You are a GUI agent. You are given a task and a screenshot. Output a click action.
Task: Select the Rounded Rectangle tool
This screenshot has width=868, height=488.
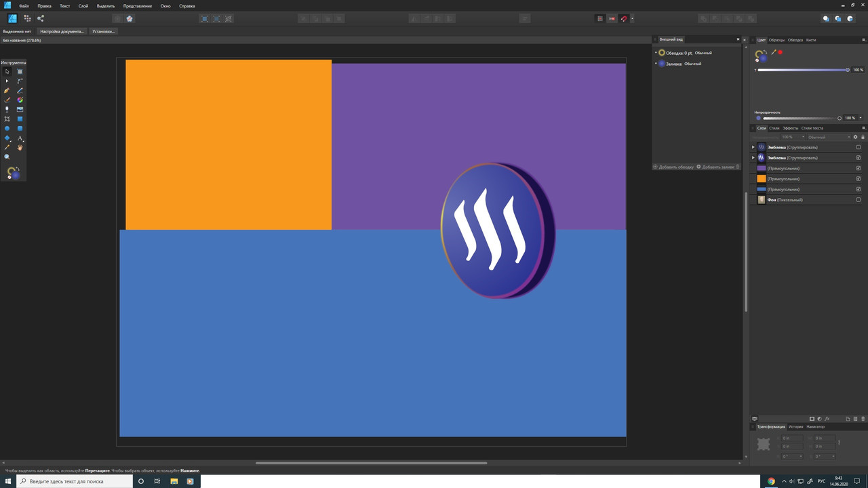tap(20, 128)
